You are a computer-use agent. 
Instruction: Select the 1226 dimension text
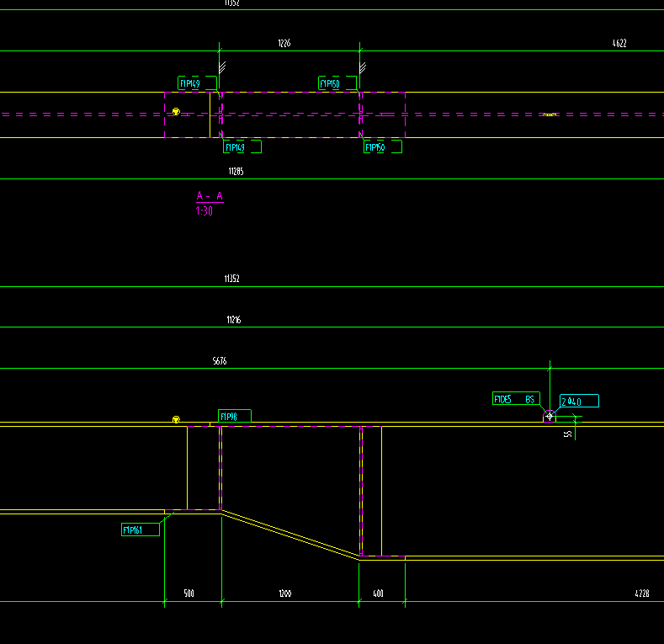pyautogui.click(x=284, y=43)
